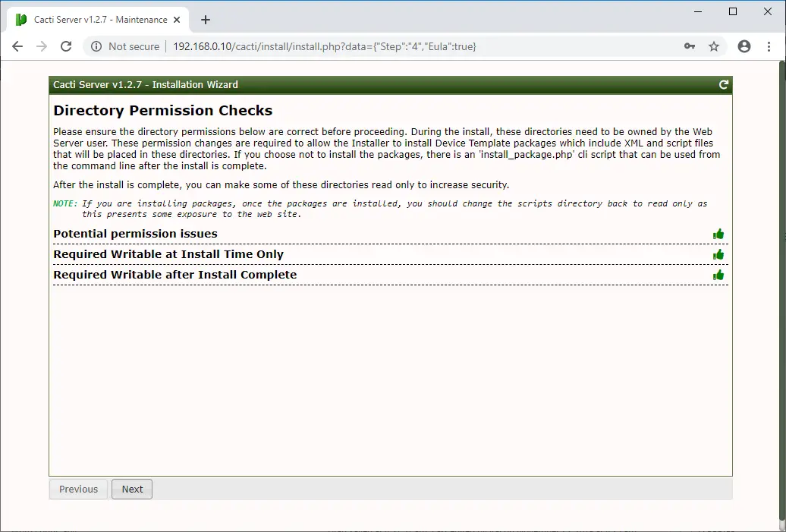Click thumbs-up icon for Required Writable at Install Time Only
Viewport: 786px width, 532px height.
718,255
